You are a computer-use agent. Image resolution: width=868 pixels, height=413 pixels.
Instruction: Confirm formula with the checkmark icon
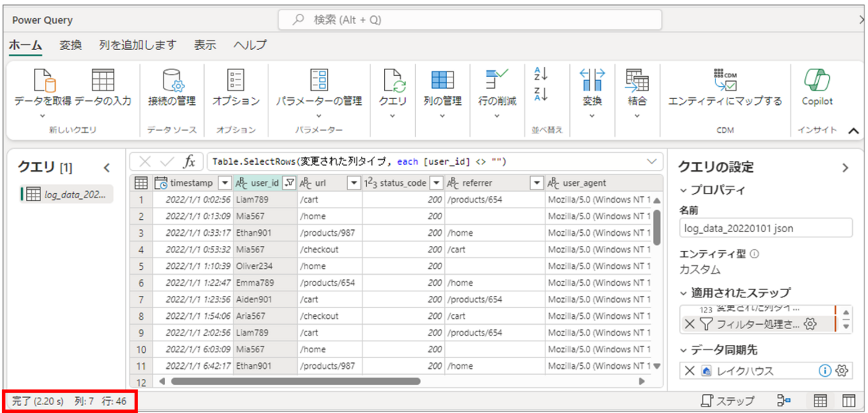(167, 161)
